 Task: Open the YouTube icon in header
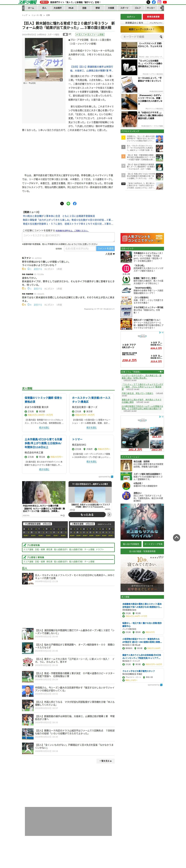pyautogui.click(x=165, y=2)
